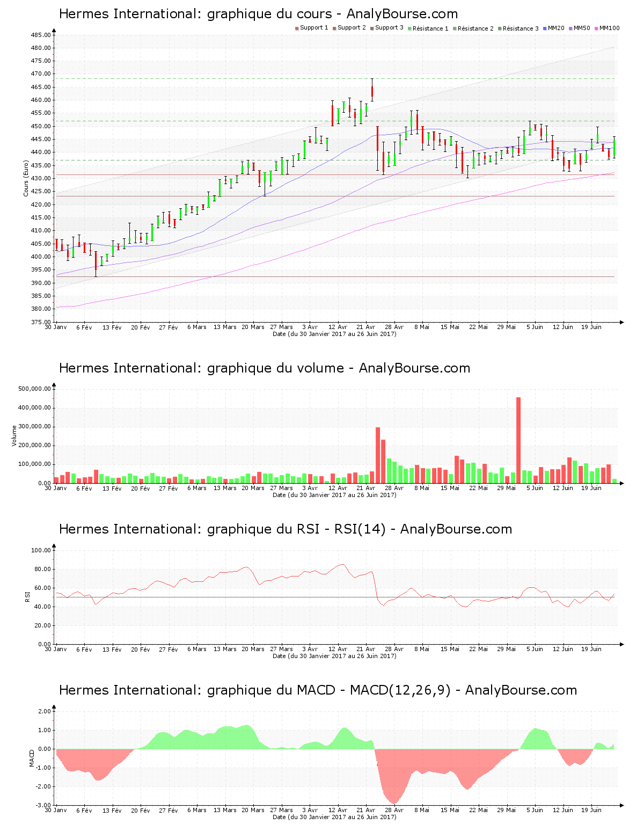Click the MM20 blue legend square
Viewport: 644px width, 832px height.
tap(545, 28)
